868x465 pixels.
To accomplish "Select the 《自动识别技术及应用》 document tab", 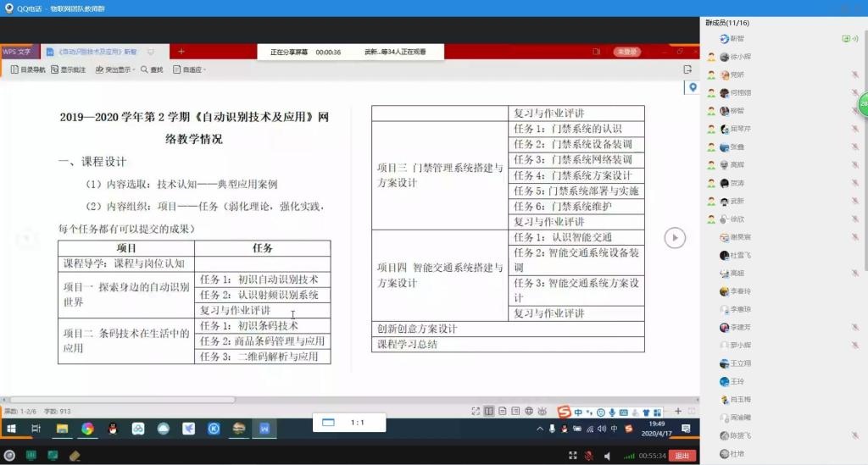I will 92,52.
